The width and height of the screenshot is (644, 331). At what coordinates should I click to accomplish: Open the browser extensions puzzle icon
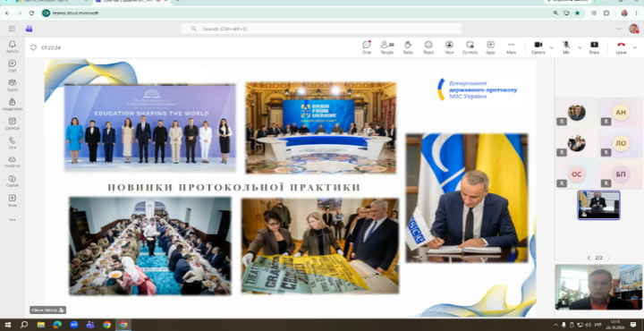(x=606, y=13)
